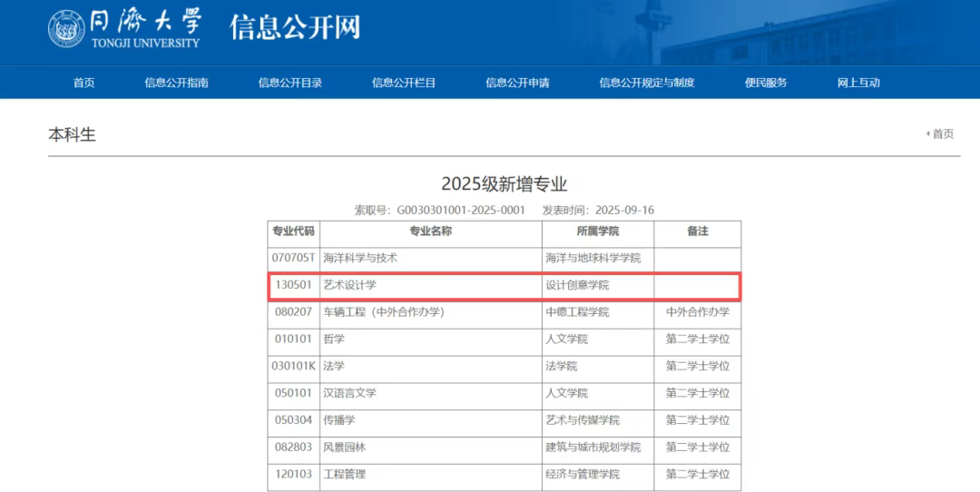Viewport: 980px width, 492px height.
Task: Select the 中德工程学院 table cell
Action: click(577, 312)
